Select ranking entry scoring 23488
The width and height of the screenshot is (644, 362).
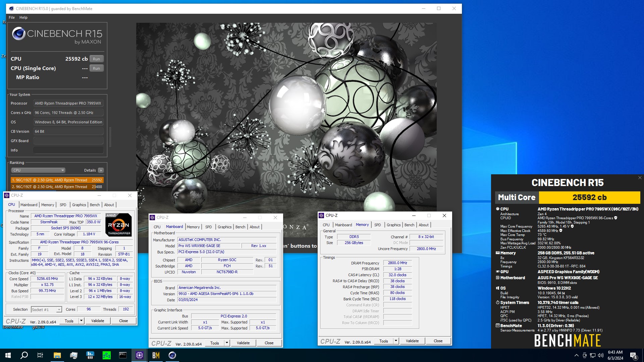click(x=57, y=187)
